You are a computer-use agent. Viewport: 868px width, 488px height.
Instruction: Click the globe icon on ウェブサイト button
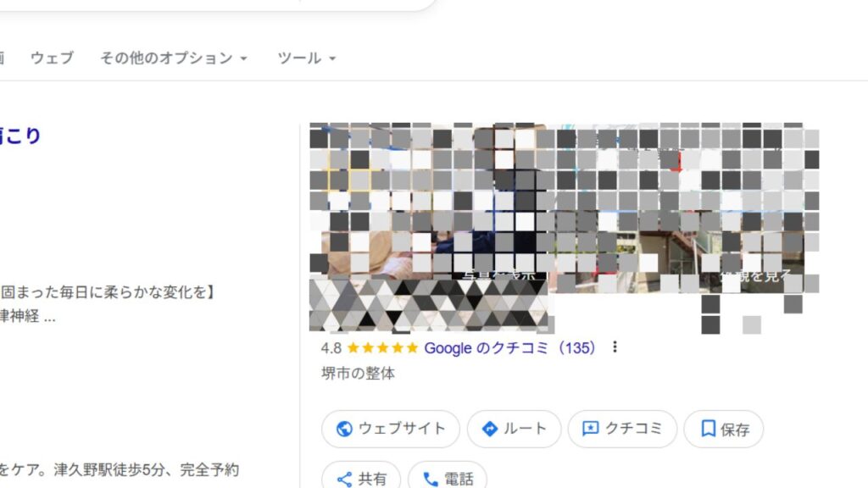point(344,429)
